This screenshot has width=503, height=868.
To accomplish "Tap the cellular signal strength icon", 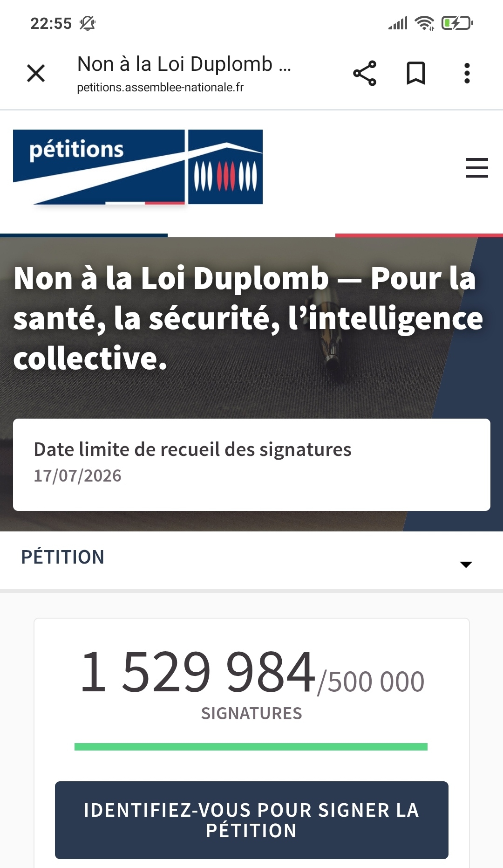I will pos(398,23).
